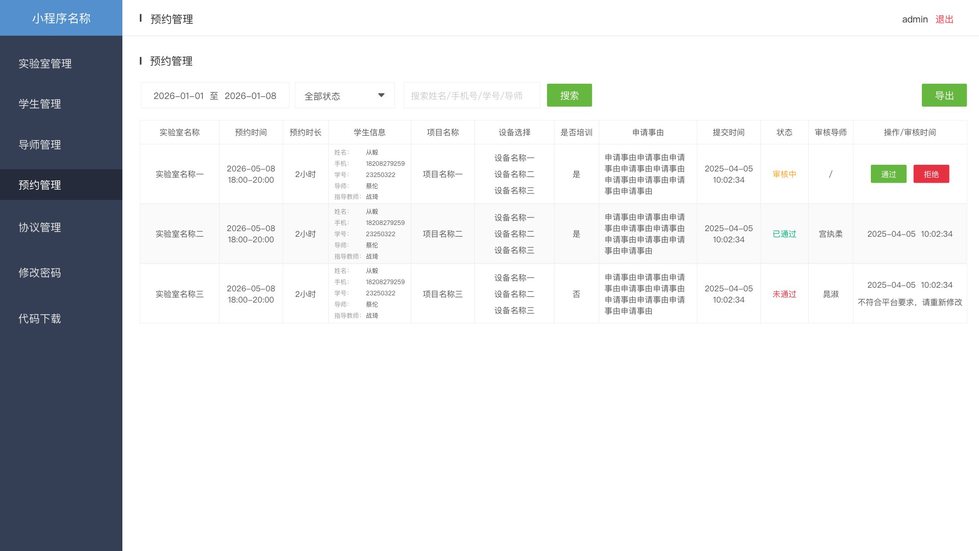Click the green 搜索 button
The width and height of the screenshot is (979, 551).
[569, 95]
